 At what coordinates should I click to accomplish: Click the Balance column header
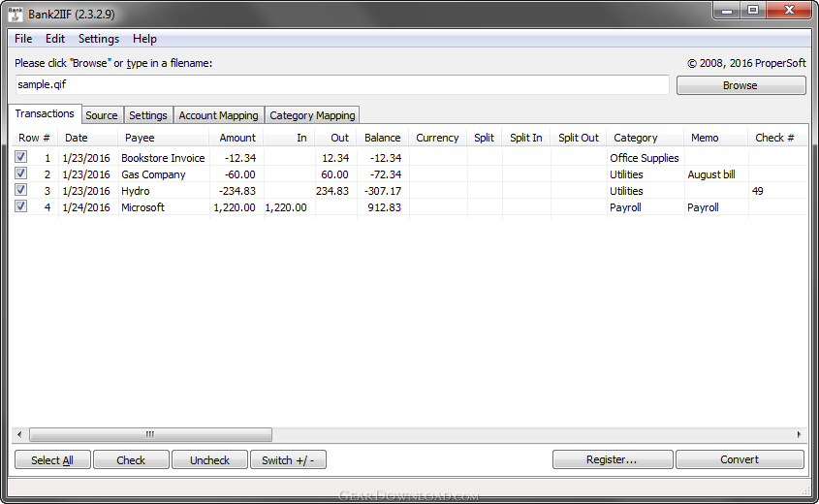pyautogui.click(x=382, y=138)
